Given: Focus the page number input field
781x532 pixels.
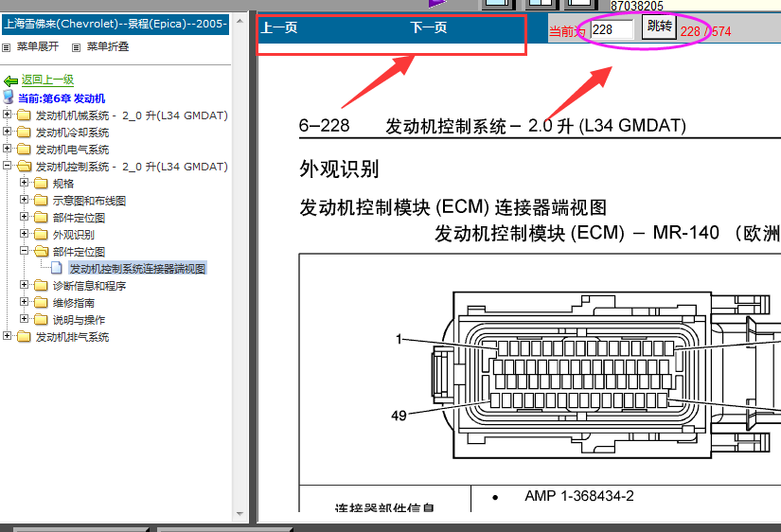Looking at the screenshot, I should click(612, 30).
